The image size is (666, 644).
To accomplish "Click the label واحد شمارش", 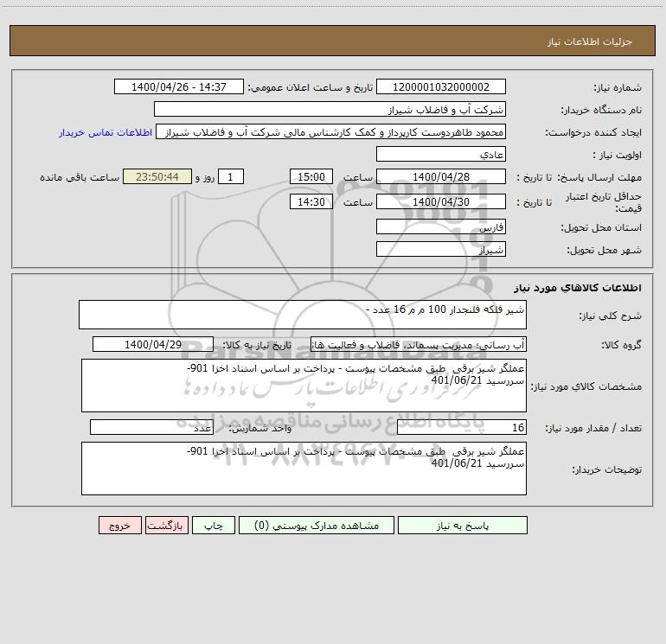I will point(260,429).
